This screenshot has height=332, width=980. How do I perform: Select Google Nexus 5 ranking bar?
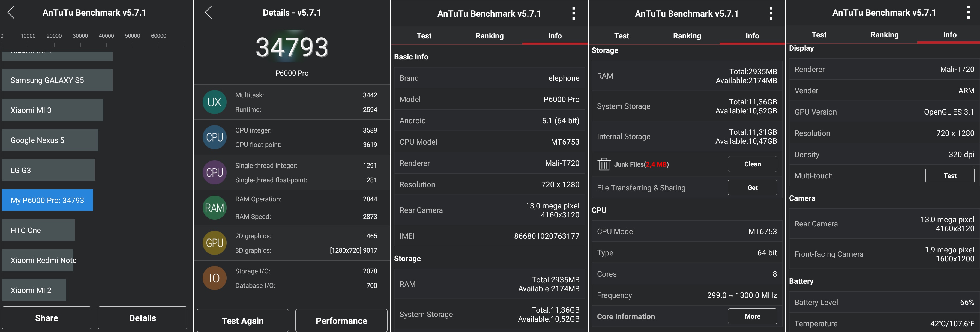pyautogui.click(x=50, y=140)
